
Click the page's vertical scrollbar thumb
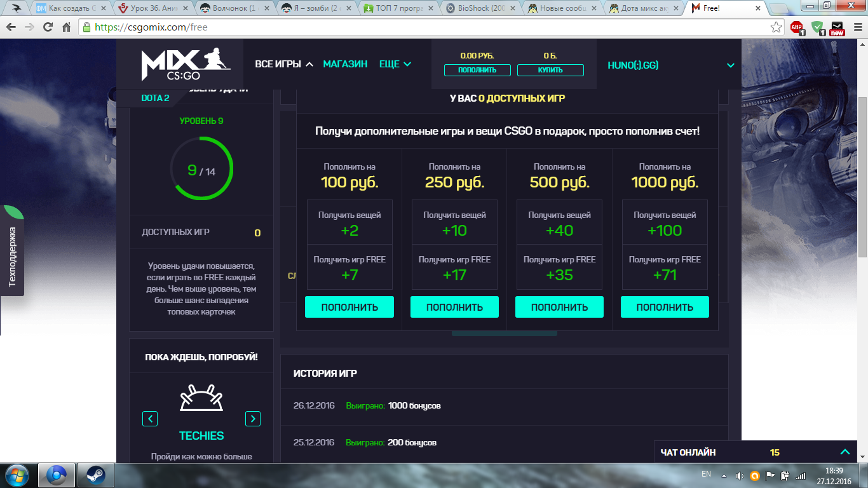862,178
